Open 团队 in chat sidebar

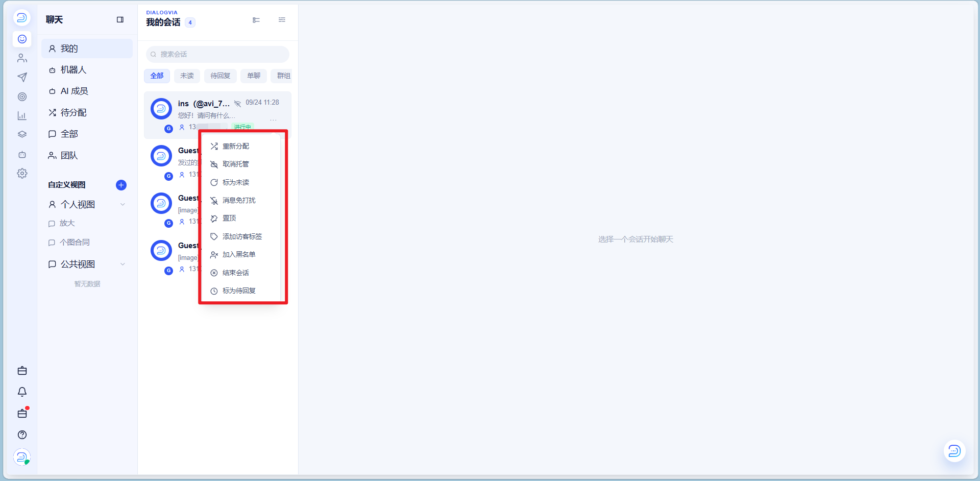click(x=87, y=155)
